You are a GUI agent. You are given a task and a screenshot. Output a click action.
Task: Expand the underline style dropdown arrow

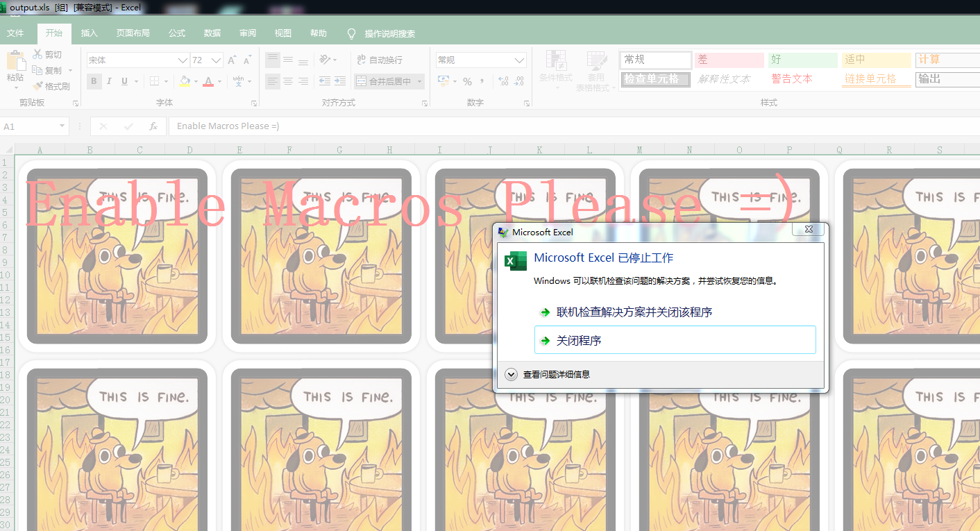point(135,81)
